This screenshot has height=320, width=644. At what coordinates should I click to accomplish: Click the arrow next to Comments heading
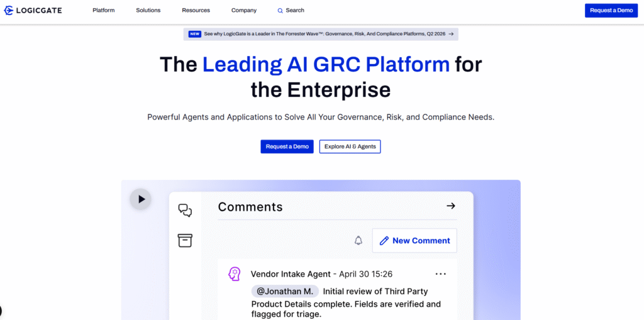click(451, 206)
